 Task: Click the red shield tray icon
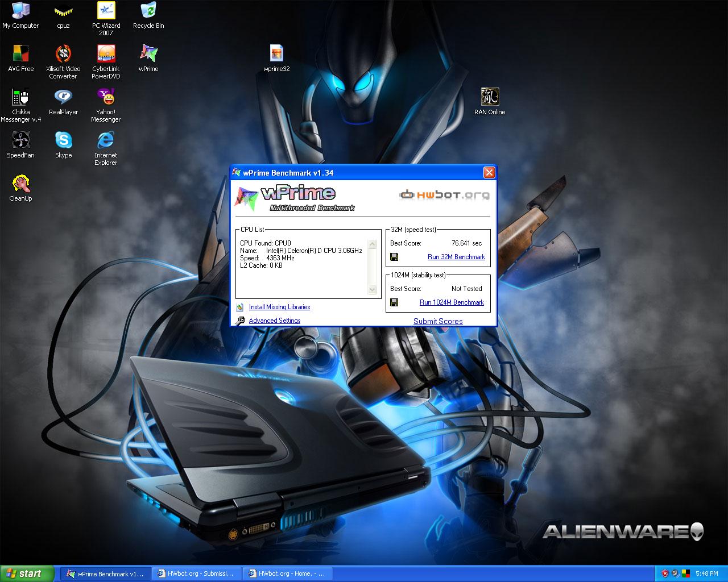(x=665, y=573)
